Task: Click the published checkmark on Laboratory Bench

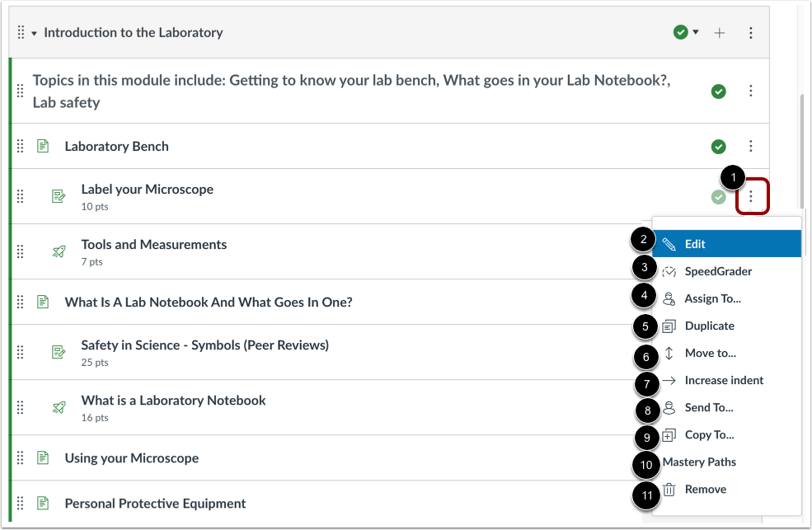Action: coord(718,146)
